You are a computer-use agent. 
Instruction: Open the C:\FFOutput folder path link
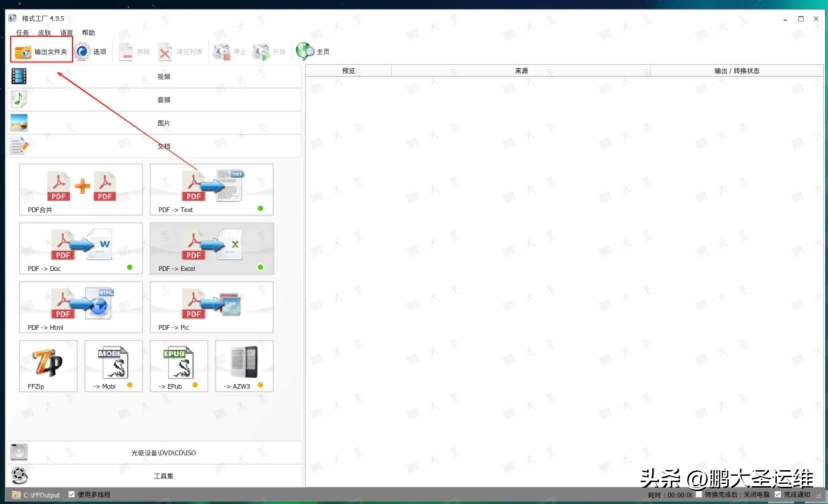[x=41, y=495]
